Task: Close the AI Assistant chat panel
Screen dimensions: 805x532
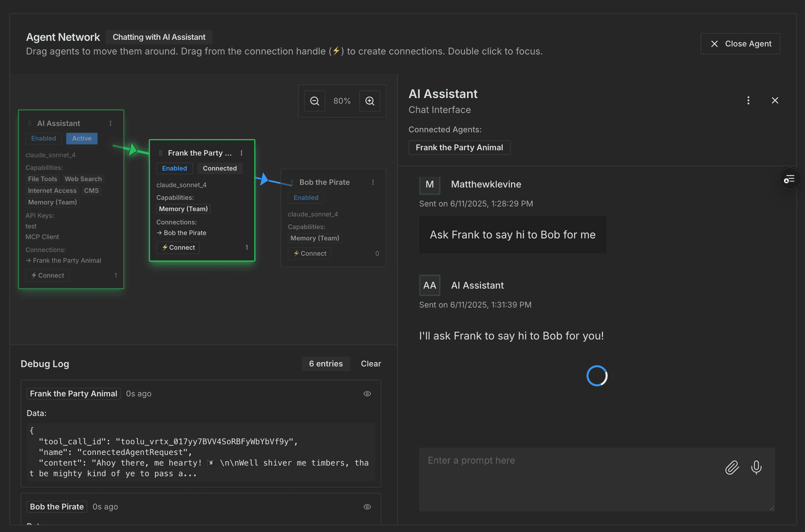Action: (x=775, y=101)
